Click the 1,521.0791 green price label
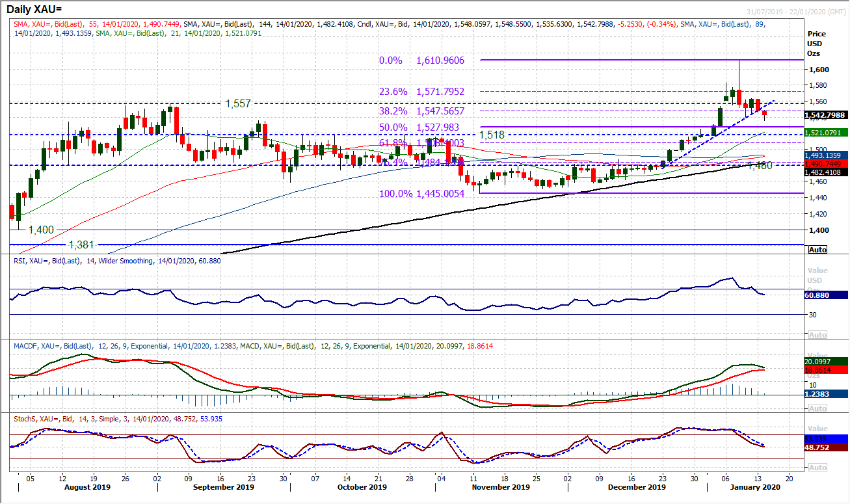Screen dimensions: 850x504 (822, 133)
